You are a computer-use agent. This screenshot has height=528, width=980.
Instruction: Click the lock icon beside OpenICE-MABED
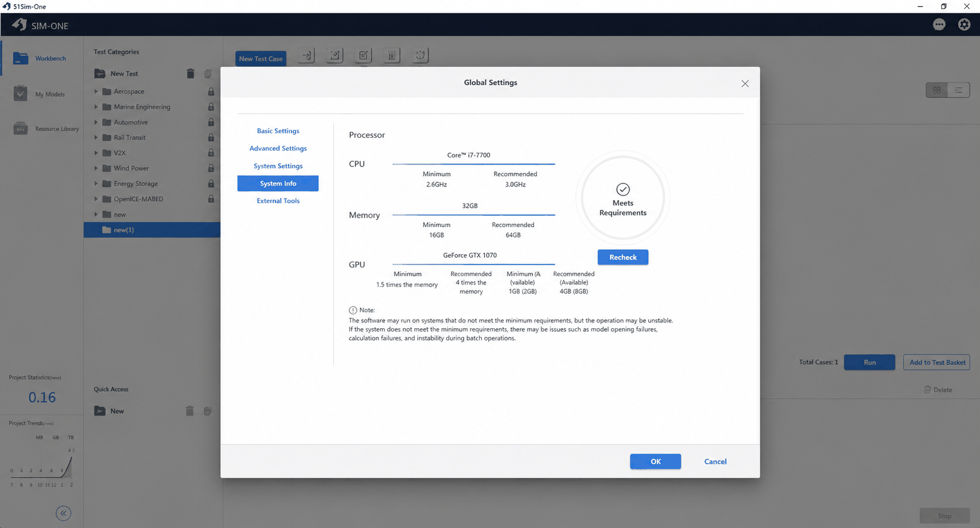coord(211,199)
